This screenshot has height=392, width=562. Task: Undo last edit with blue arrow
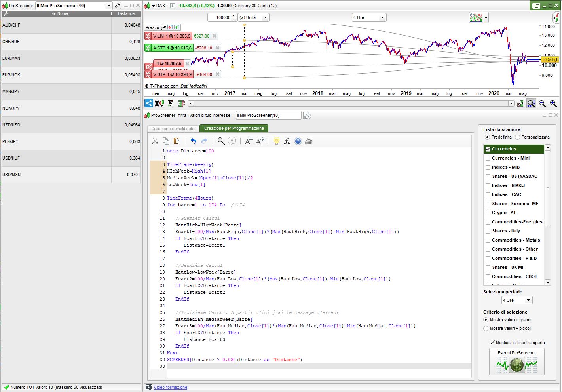click(x=193, y=141)
